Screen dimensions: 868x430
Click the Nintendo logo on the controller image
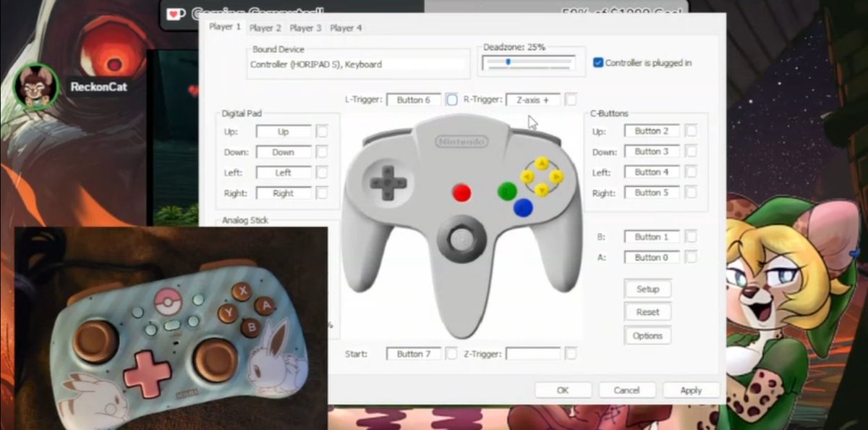tap(461, 141)
